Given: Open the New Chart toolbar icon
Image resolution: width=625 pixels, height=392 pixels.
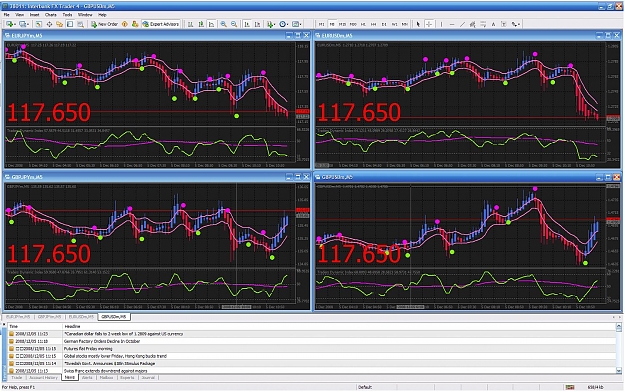Looking at the screenshot, I should coord(10,24).
